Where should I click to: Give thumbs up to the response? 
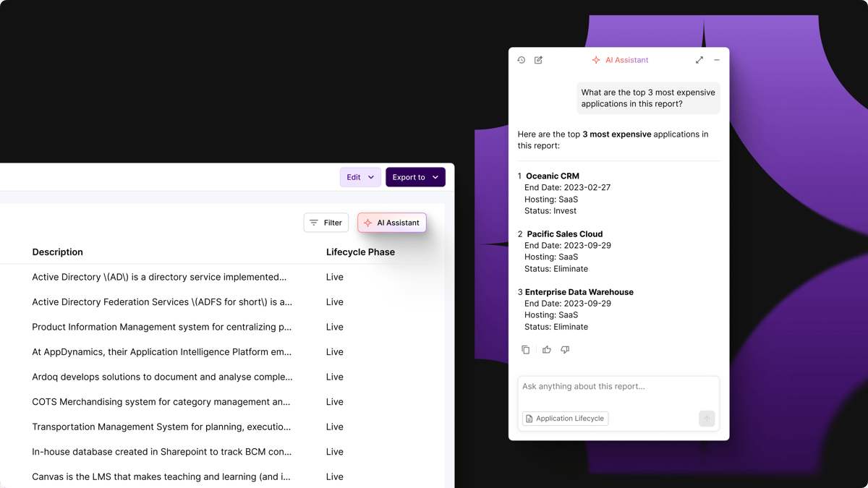click(547, 350)
